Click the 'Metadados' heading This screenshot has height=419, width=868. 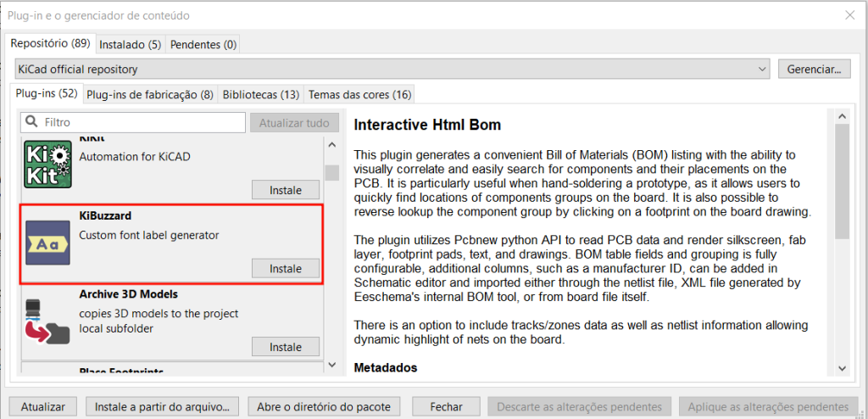click(386, 367)
